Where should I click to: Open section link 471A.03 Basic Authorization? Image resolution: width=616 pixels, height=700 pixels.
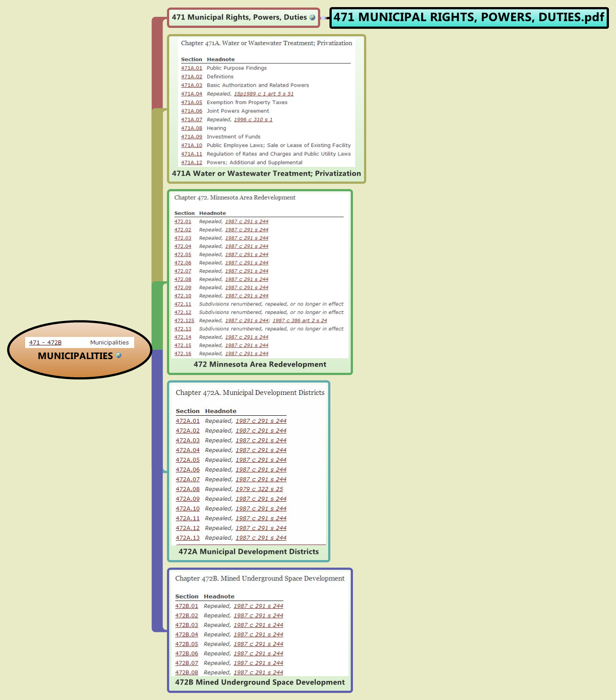click(x=191, y=85)
